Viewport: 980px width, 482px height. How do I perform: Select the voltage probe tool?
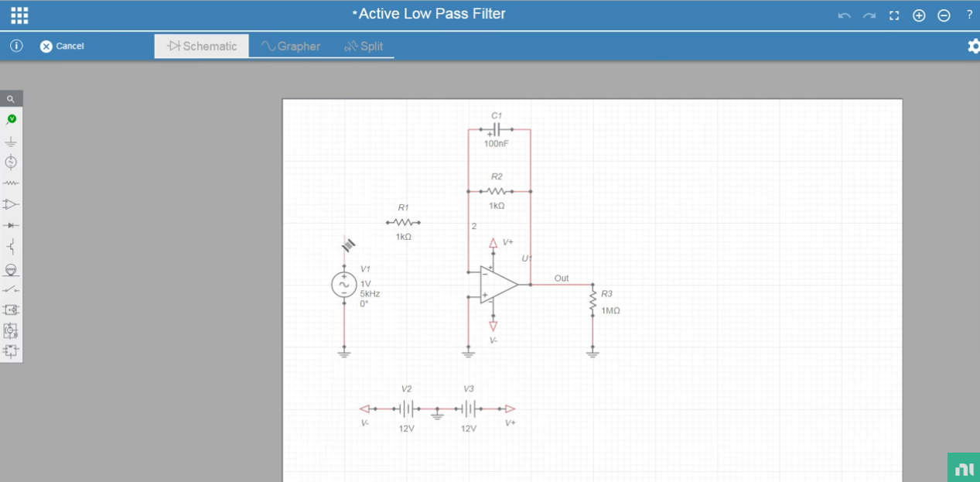pyautogui.click(x=11, y=119)
